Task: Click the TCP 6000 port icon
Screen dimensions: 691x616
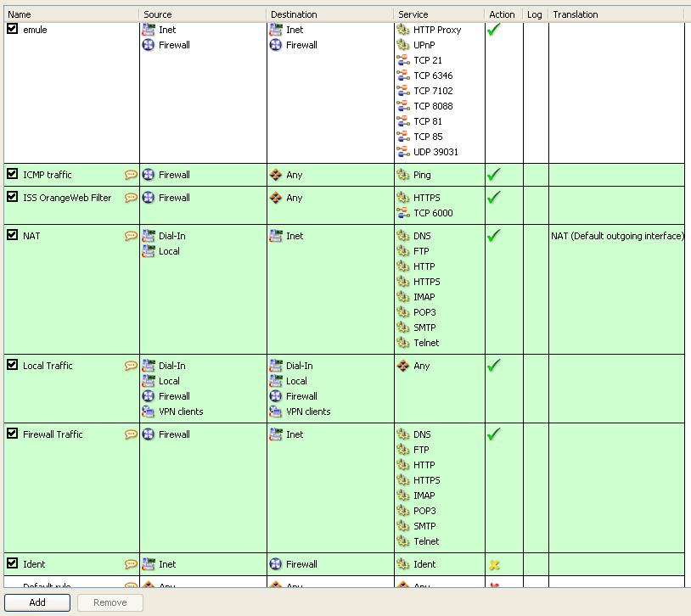Action: click(x=402, y=213)
